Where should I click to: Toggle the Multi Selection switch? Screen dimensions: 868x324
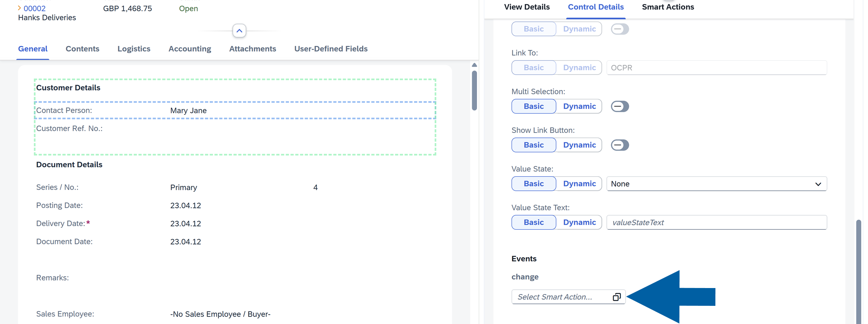coord(620,106)
